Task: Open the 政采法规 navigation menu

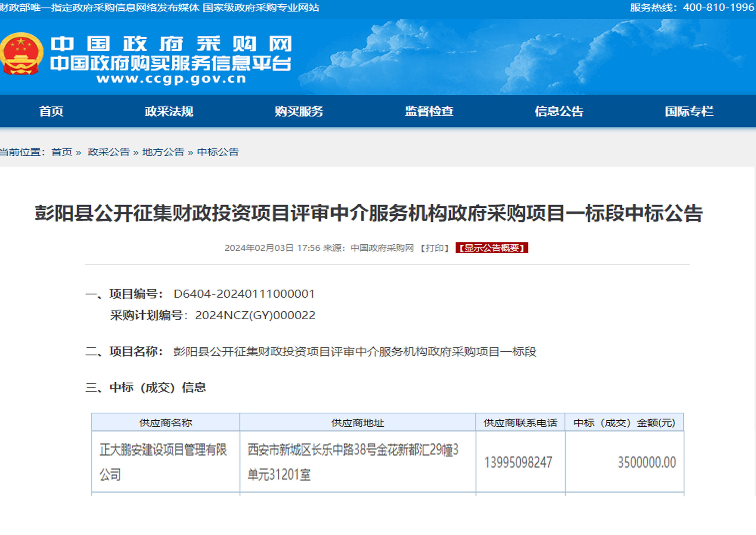Action: [169, 111]
